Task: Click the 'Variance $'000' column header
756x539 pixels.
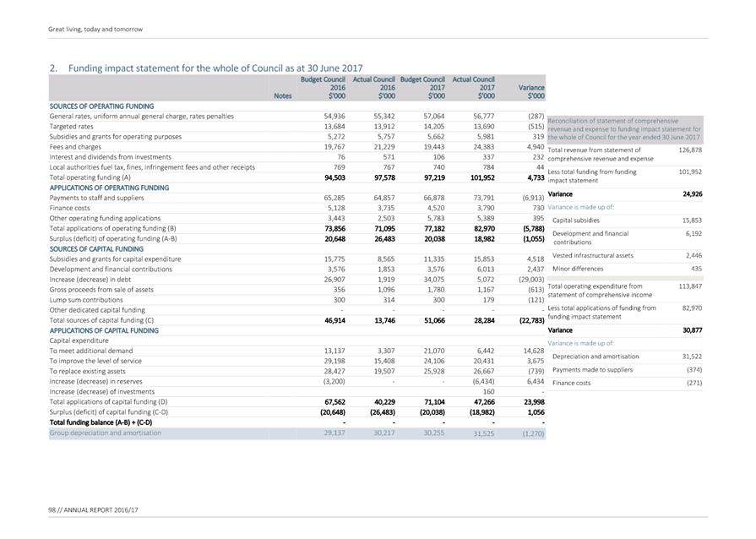Action: [531, 91]
